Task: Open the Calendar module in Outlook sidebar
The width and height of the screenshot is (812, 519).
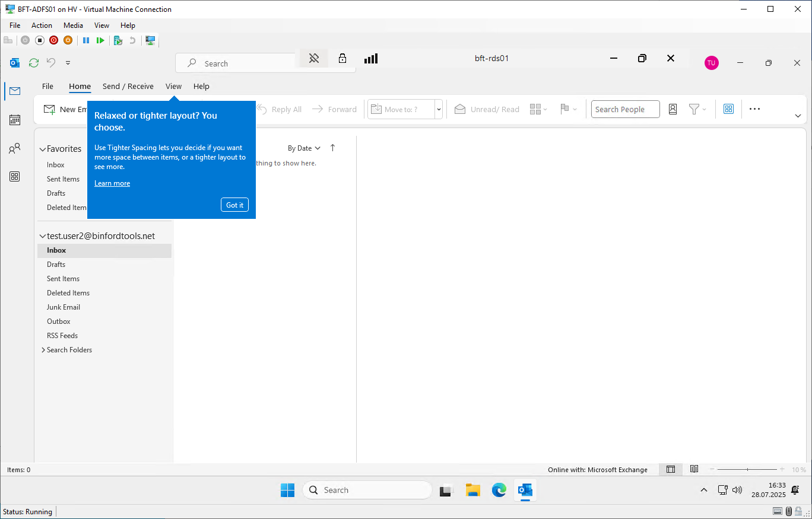Action: coord(15,120)
